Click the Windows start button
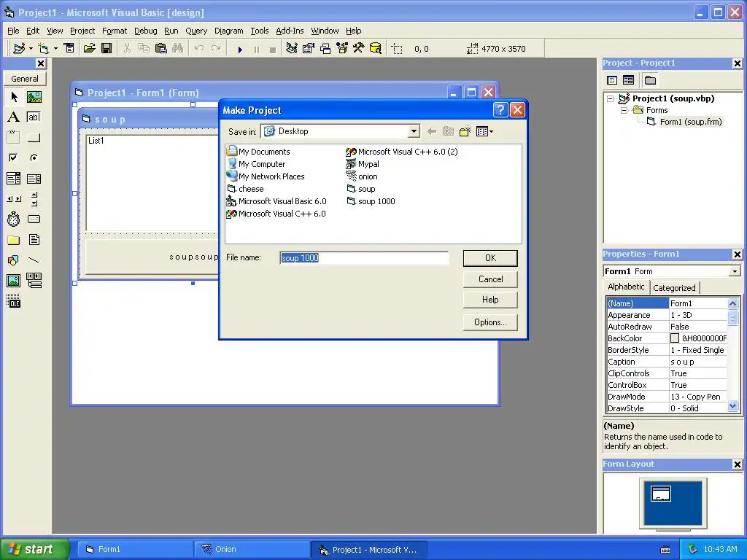The height and width of the screenshot is (560, 747). click(x=34, y=549)
